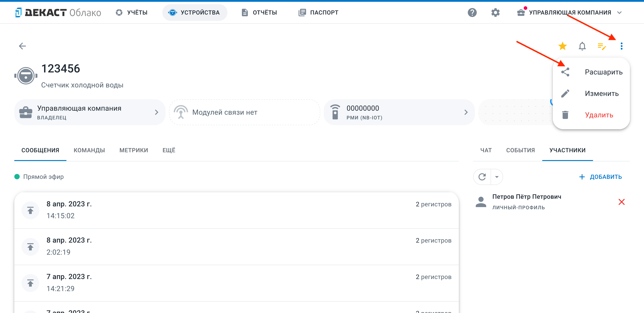Screen dimensions: 644x313
Task: Click the water meter device icon
Action: coord(26,76)
